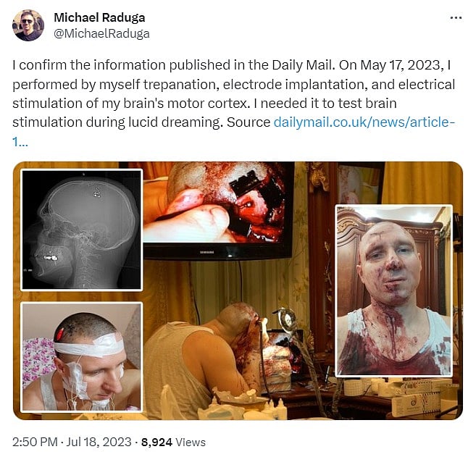
Task: Click the Samsung TV screen in photo
Action: point(219,210)
